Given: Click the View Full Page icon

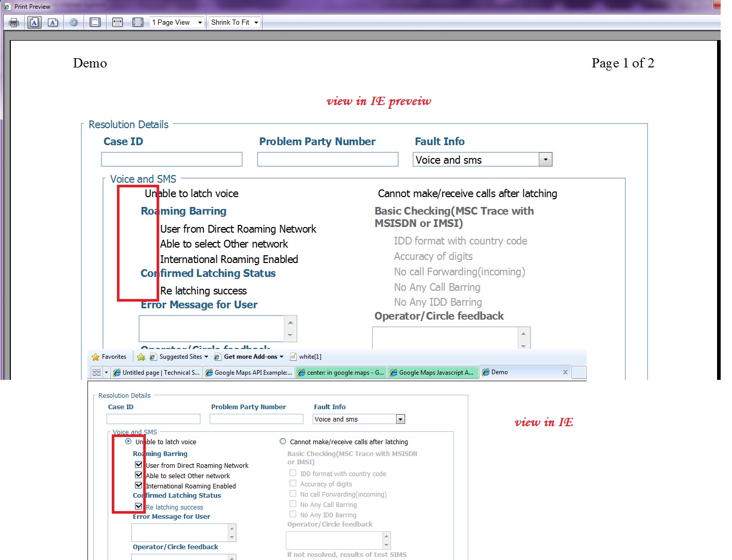Looking at the screenshot, I should tap(138, 22).
